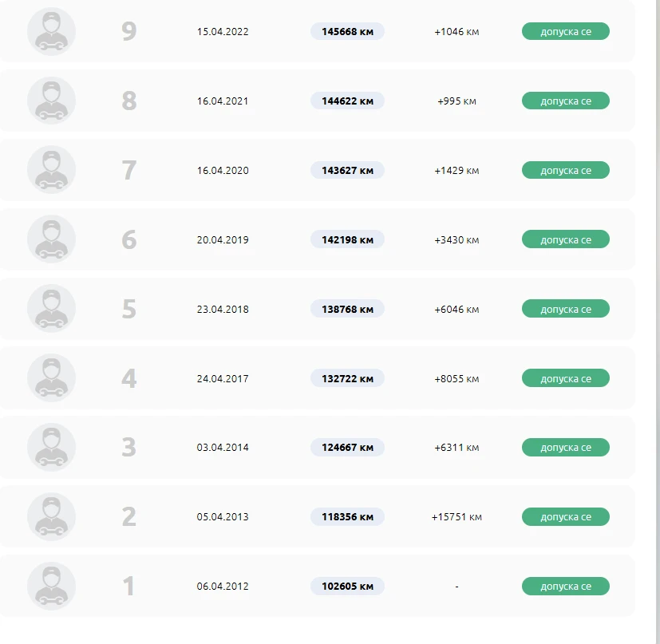660x644 pixels.
Task: Click the 145668 км mileage badge
Action: pyautogui.click(x=347, y=32)
